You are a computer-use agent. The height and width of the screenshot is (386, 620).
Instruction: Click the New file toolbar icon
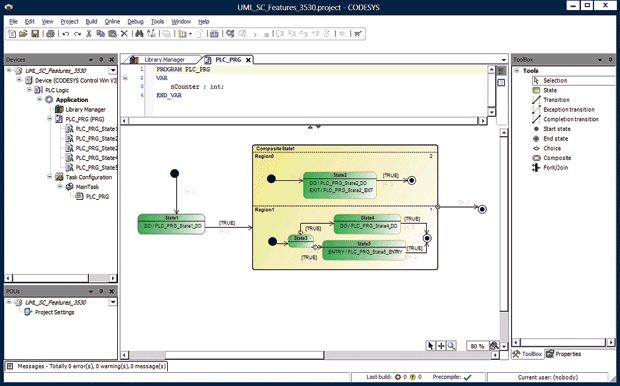pos(12,34)
